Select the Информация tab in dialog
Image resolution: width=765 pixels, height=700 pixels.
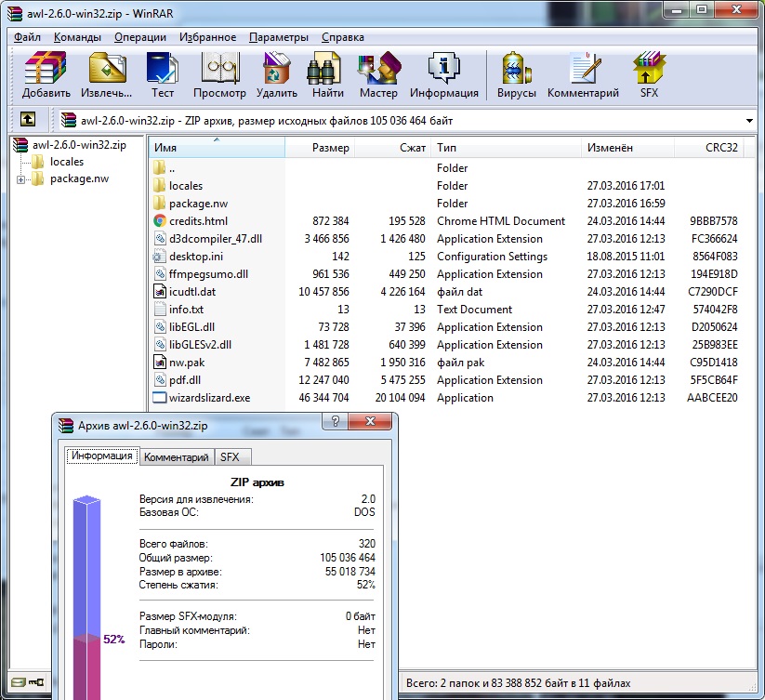coord(102,456)
